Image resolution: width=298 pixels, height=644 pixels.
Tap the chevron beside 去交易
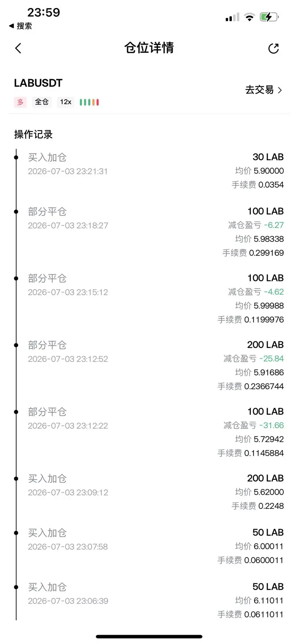(280, 90)
